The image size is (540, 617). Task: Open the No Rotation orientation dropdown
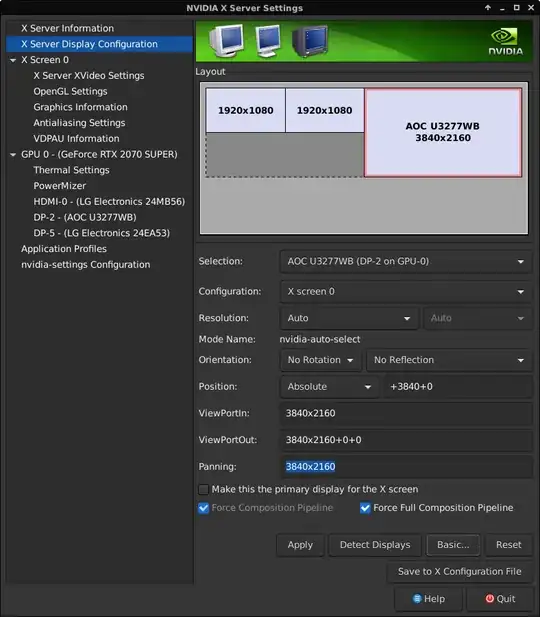320,360
